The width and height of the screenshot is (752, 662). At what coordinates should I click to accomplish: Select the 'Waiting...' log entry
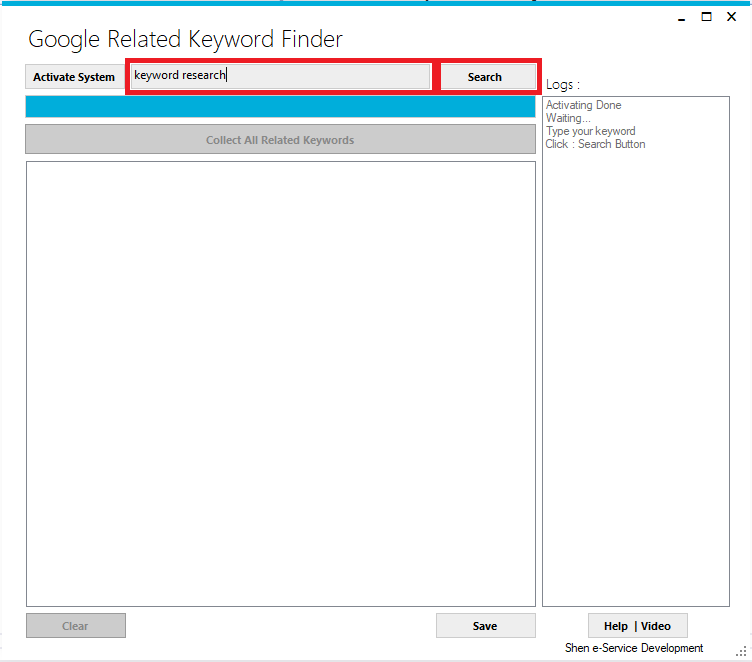pos(568,118)
